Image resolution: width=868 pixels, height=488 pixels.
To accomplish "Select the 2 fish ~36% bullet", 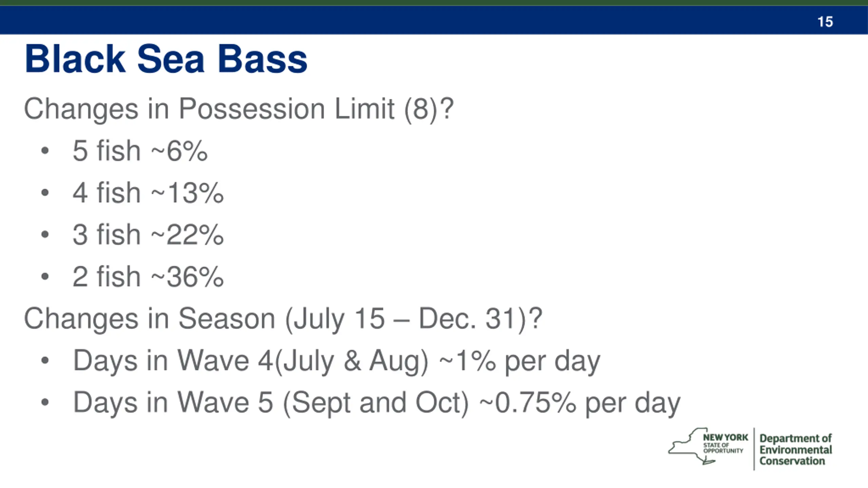I will (x=148, y=277).
